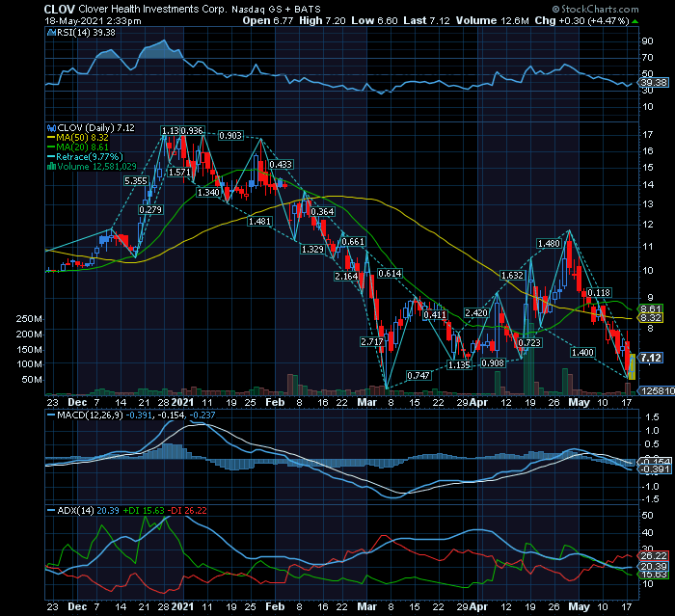Click the CLOV ticker symbol in header

click(60, 9)
